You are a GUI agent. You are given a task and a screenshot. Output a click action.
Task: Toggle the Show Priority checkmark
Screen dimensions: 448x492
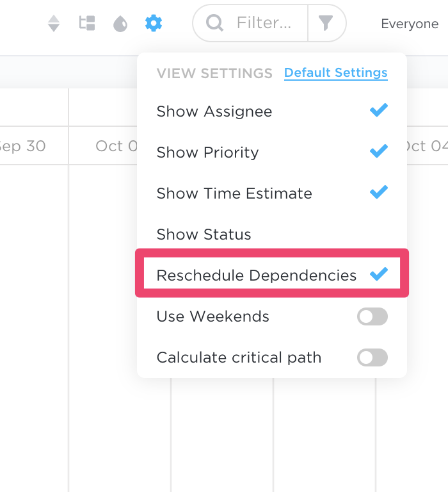[379, 151]
